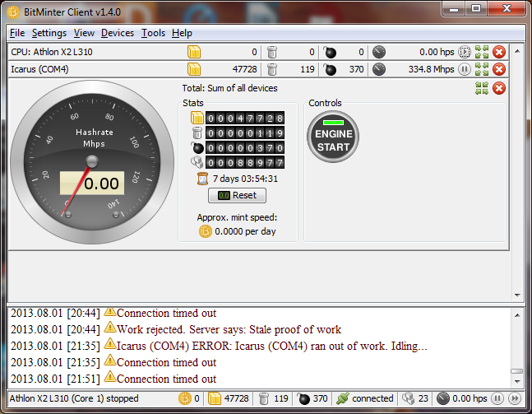
Task: Click the cubes icon in status bar
Action: [x=408, y=398]
